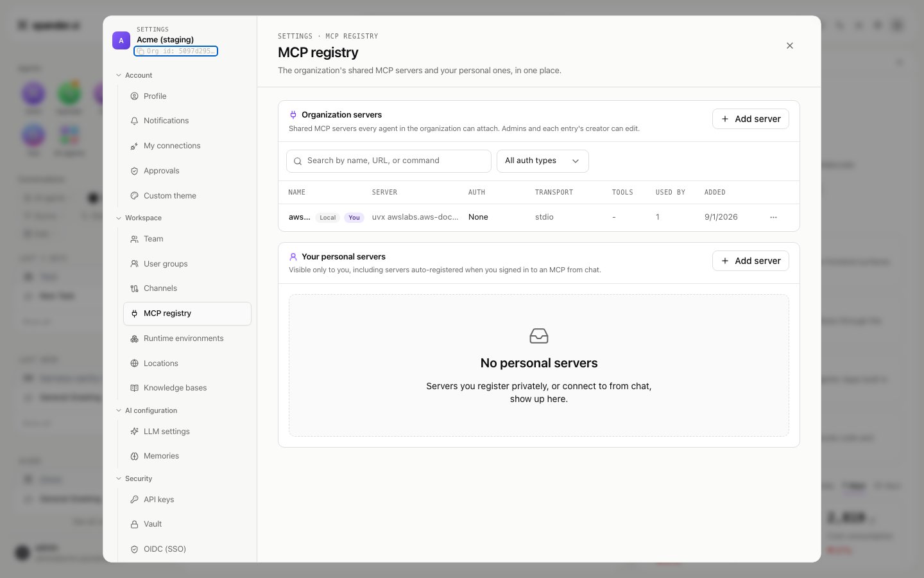Click the OIDC (SSO) shield icon
924x578 pixels.
click(134, 549)
